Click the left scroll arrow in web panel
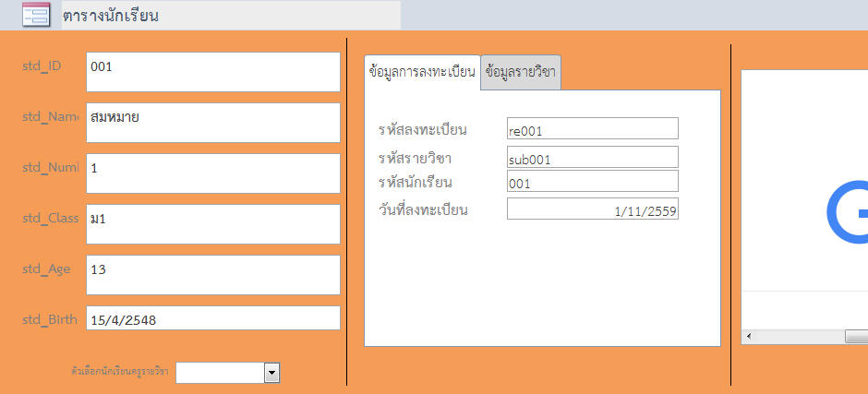This screenshot has width=868, height=394. [748, 337]
